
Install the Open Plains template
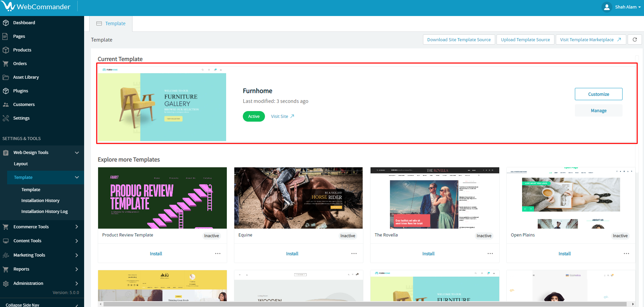(565, 254)
